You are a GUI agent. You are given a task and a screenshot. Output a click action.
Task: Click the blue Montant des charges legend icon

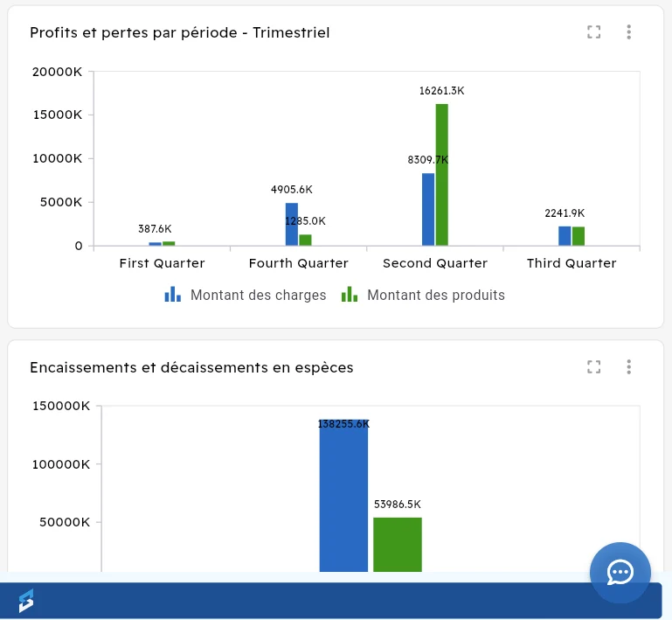pyautogui.click(x=173, y=295)
